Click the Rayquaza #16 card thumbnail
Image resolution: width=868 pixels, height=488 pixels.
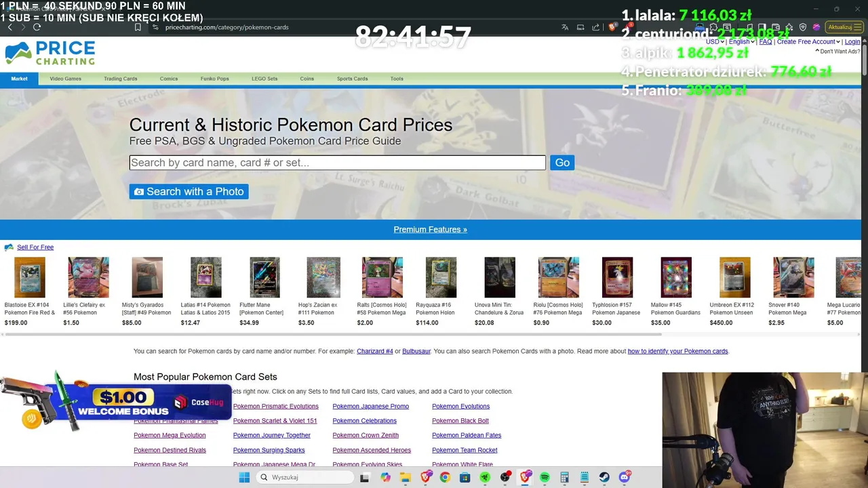[x=441, y=277]
